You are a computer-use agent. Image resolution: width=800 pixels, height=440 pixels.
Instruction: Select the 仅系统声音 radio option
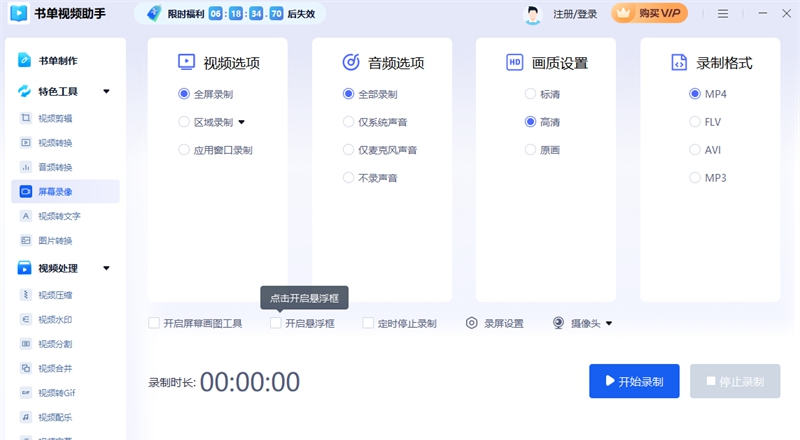click(349, 122)
